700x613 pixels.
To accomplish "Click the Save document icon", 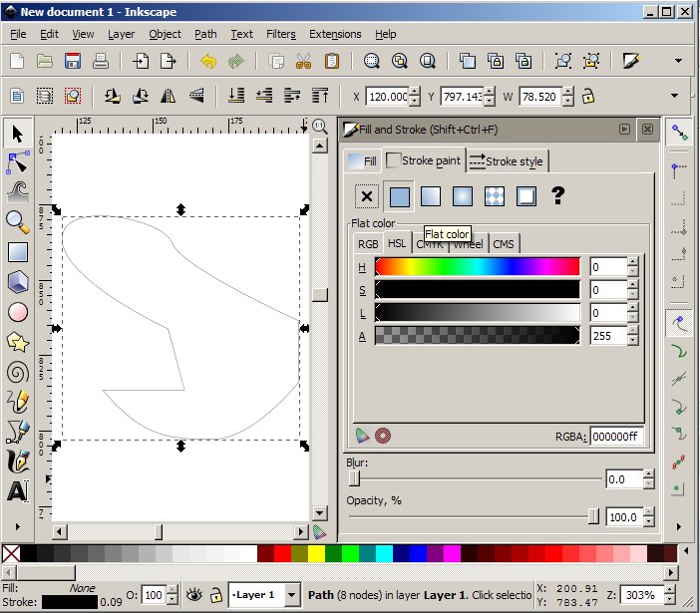I will pos(73,61).
